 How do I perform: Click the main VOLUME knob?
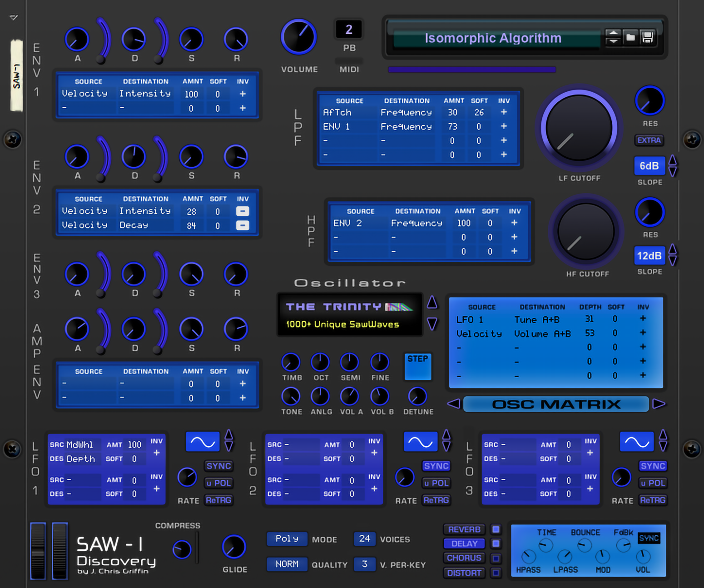(298, 37)
